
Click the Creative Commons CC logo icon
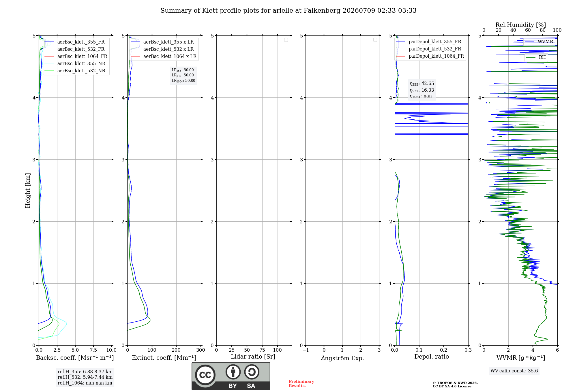click(205, 375)
